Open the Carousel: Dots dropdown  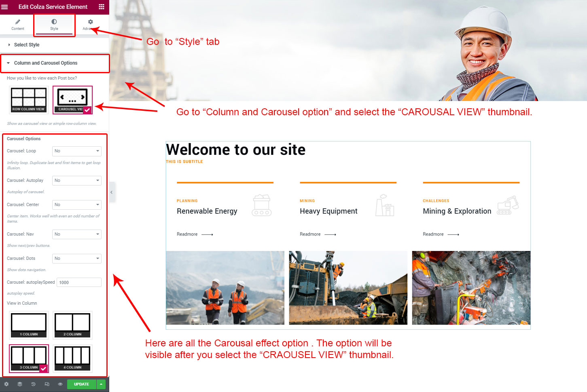pyautogui.click(x=76, y=259)
